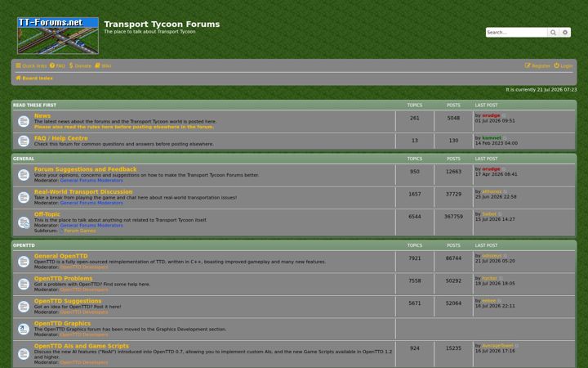Click the view latest post icon in OpenTTD Problems row
Image resolution: width=588 pixels, height=368 pixels.
(x=501, y=279)
